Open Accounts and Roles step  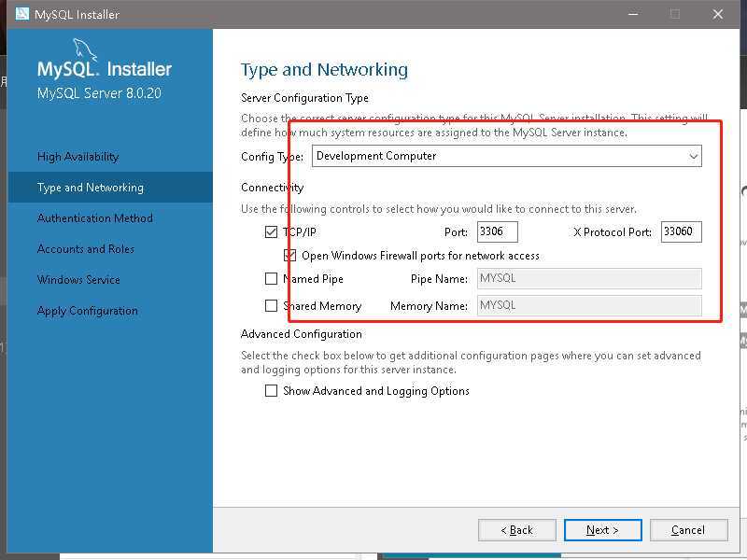pyautogui.click(x=86, y=249)
